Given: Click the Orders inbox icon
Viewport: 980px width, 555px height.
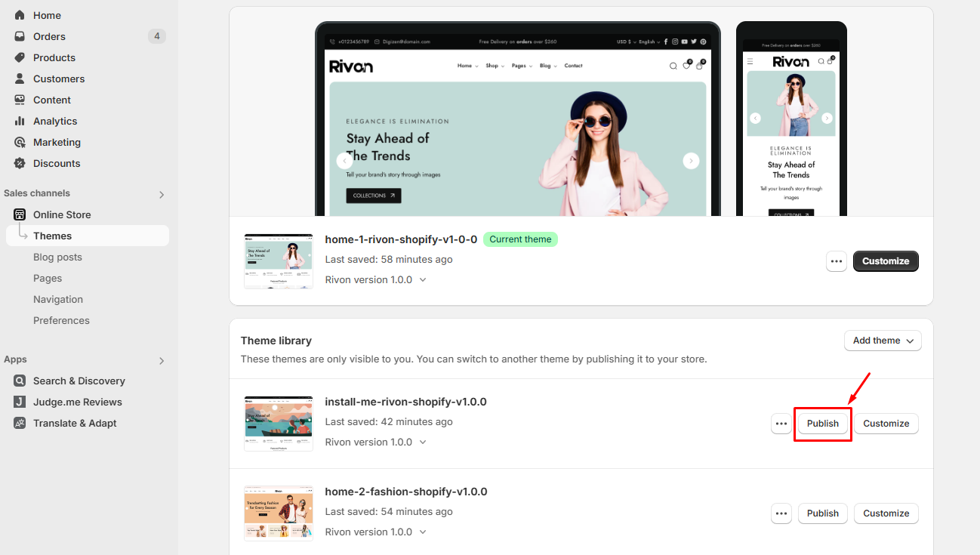Looking at the screenshot, I should pos(20,36).
